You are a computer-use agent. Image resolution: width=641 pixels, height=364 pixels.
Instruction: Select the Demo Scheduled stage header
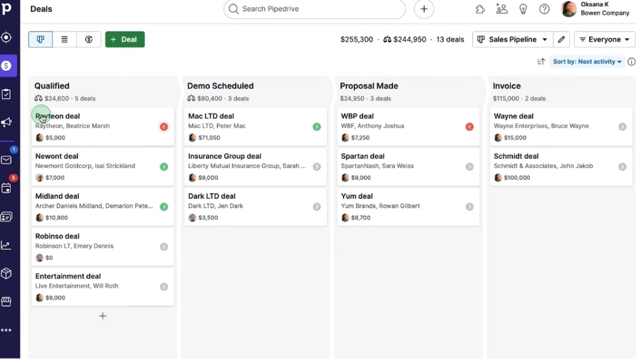pos(221,86)
